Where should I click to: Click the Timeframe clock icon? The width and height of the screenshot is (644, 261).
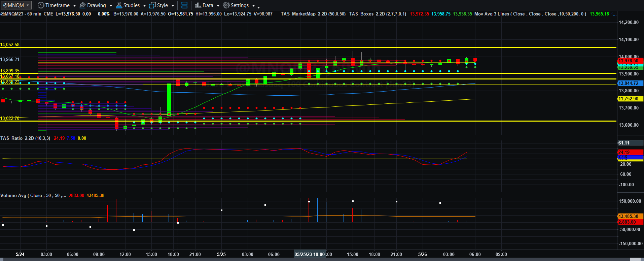coord(41,5)
